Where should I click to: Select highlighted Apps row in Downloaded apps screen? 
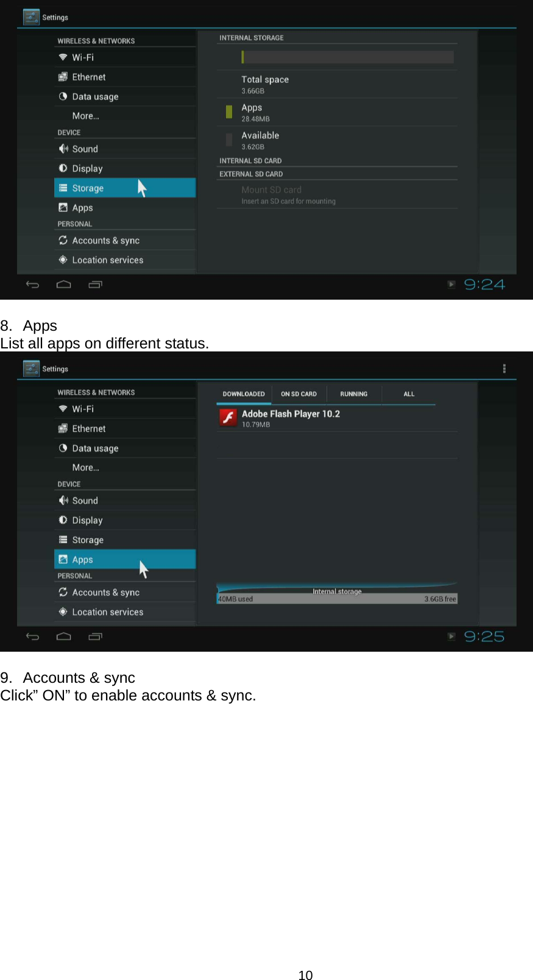point(125,559)
